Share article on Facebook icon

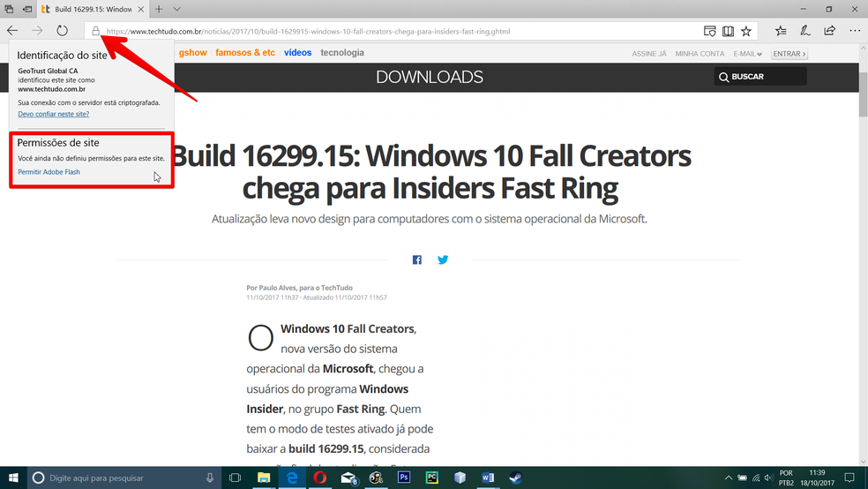[417, 260]
